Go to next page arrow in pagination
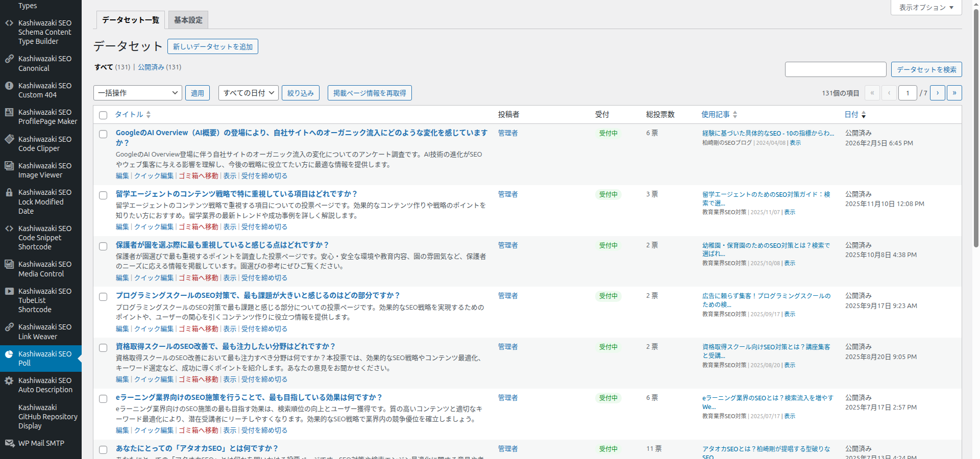The image size is (980, 459). [938, 93]
